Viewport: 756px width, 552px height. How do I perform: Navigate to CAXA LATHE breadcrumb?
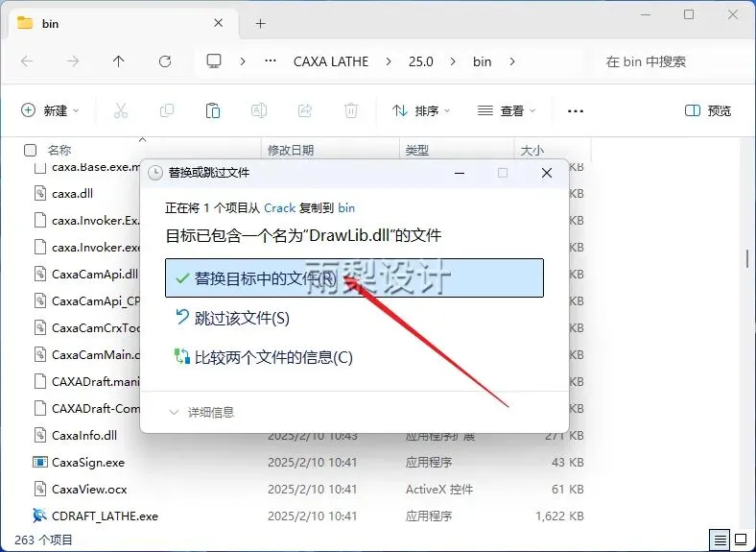pos(331,61)
